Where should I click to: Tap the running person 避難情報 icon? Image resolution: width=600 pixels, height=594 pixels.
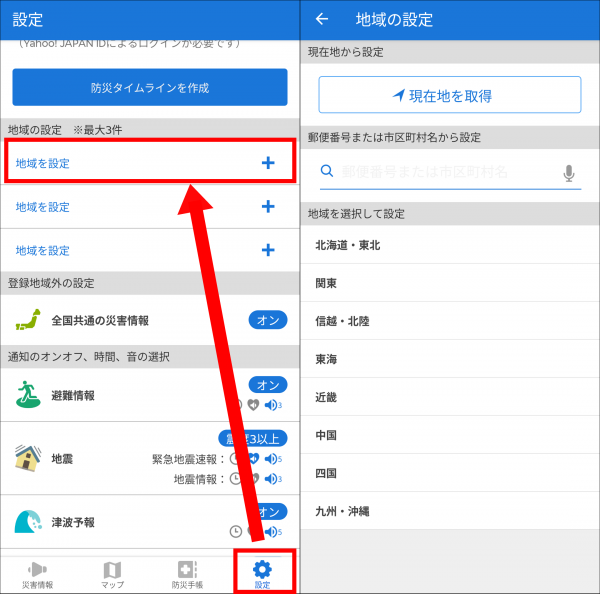click(28, 394)
